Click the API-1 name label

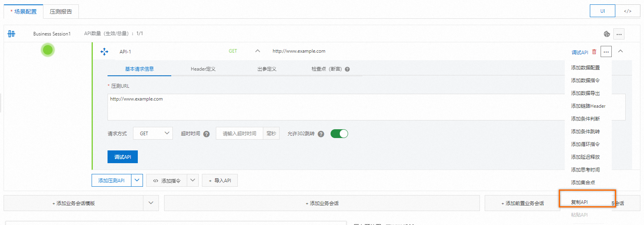click(x=125, y=52)
